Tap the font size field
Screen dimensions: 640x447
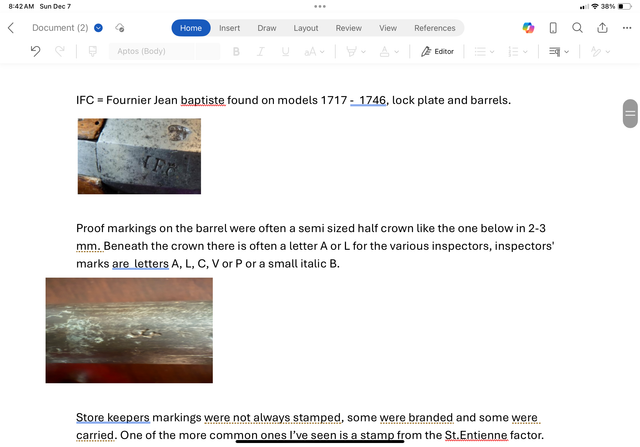coord(208,51)
